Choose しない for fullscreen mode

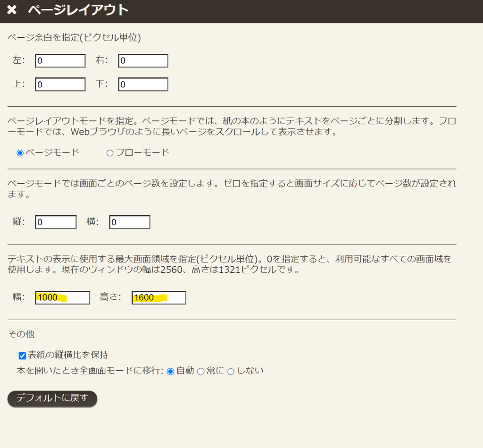tap(231, 372)
